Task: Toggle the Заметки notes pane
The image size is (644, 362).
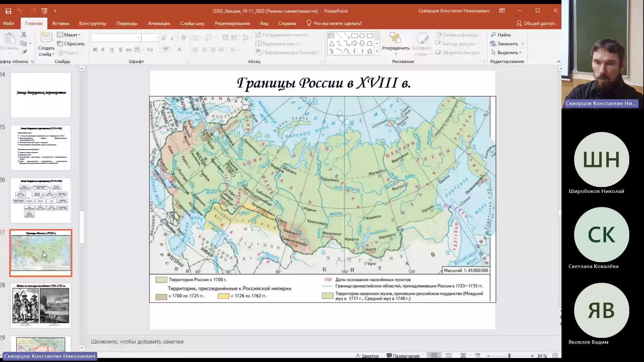Action: [367, 356]
